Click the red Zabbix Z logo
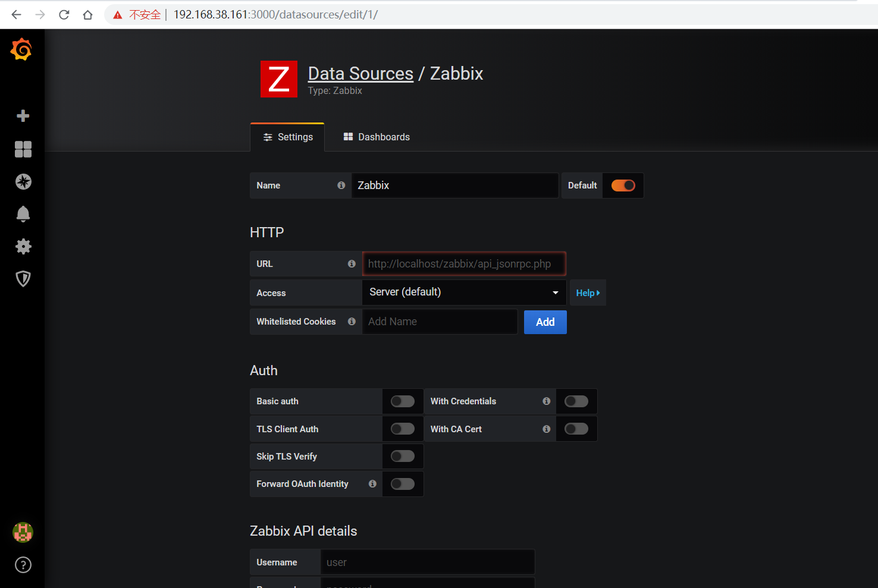This screenshot has width=878, height=588. [279, 79]
